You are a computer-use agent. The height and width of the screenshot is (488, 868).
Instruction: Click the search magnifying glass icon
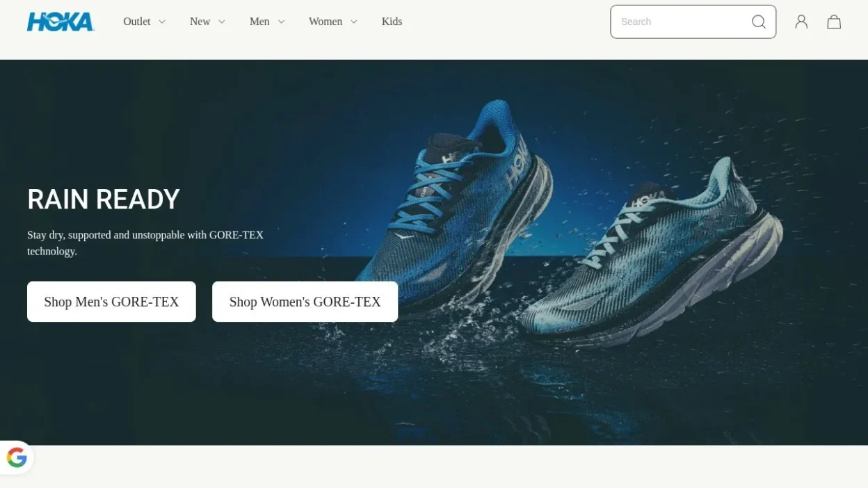[x=758, y=22]
